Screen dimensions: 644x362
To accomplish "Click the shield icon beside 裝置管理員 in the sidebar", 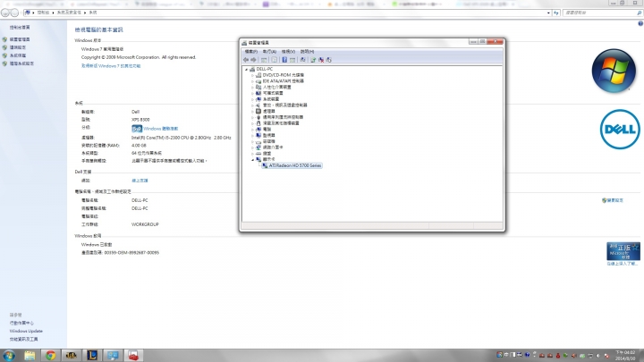I will (x=4, y=39).
